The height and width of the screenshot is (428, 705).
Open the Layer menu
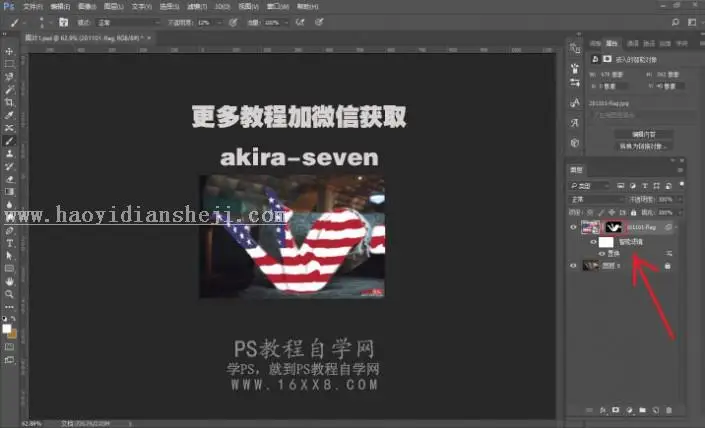tap(113, 6)
